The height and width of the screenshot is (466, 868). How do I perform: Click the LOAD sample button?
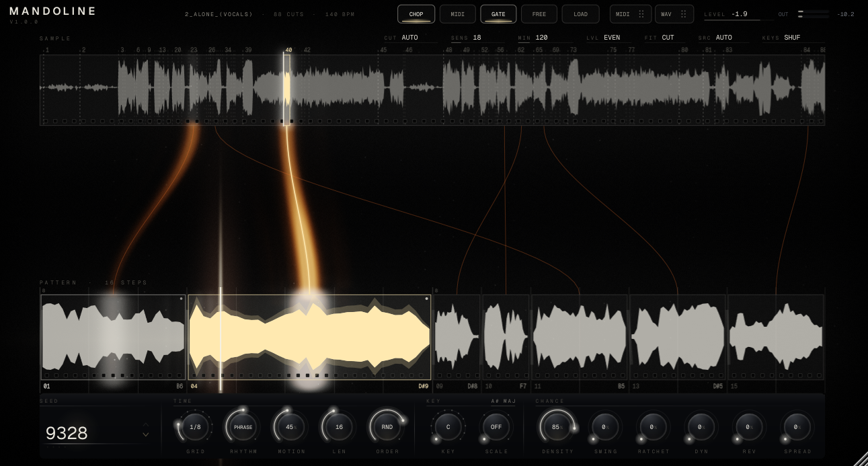pos(581,14)
